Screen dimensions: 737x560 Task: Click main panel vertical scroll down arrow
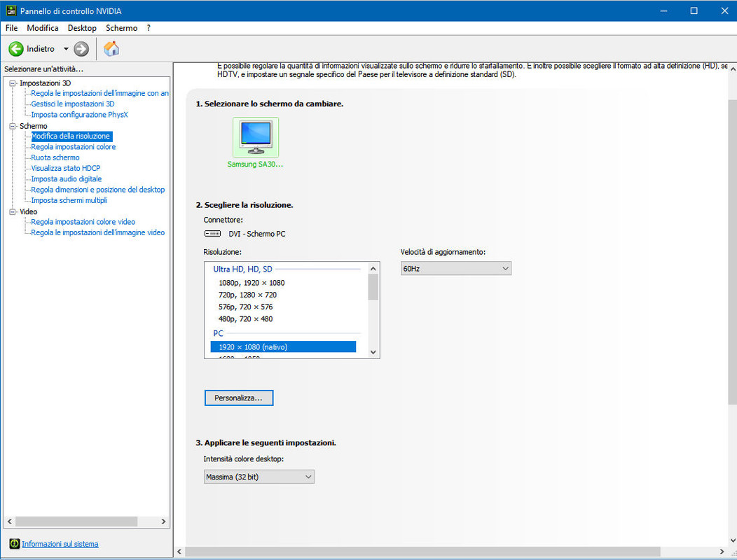[732, 540]
